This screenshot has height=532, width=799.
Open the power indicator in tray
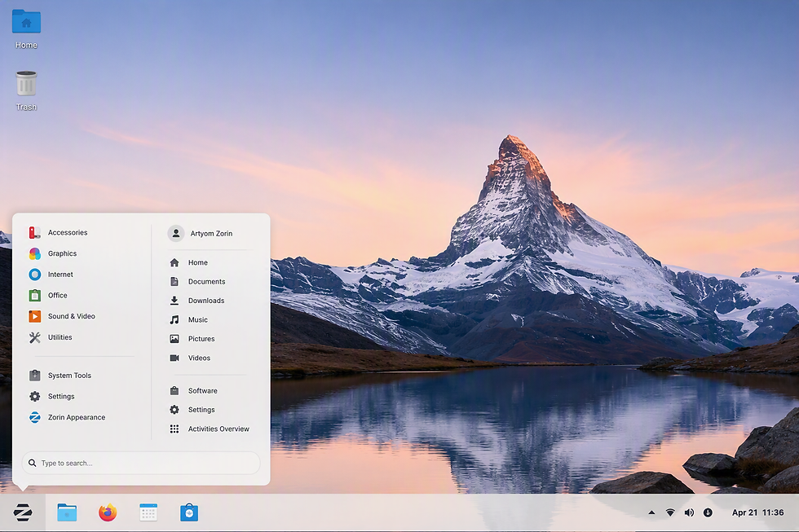click(x=708, y=512)
